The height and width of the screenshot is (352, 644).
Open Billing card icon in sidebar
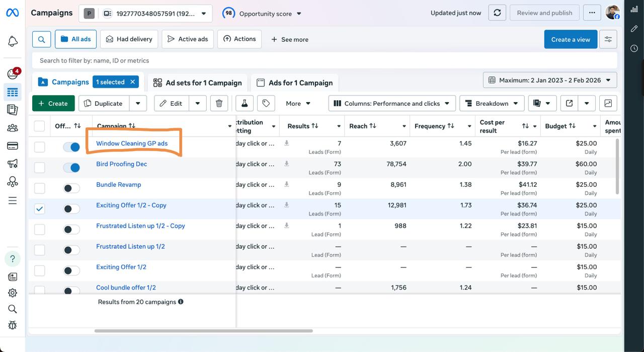(x=13, y=146)
